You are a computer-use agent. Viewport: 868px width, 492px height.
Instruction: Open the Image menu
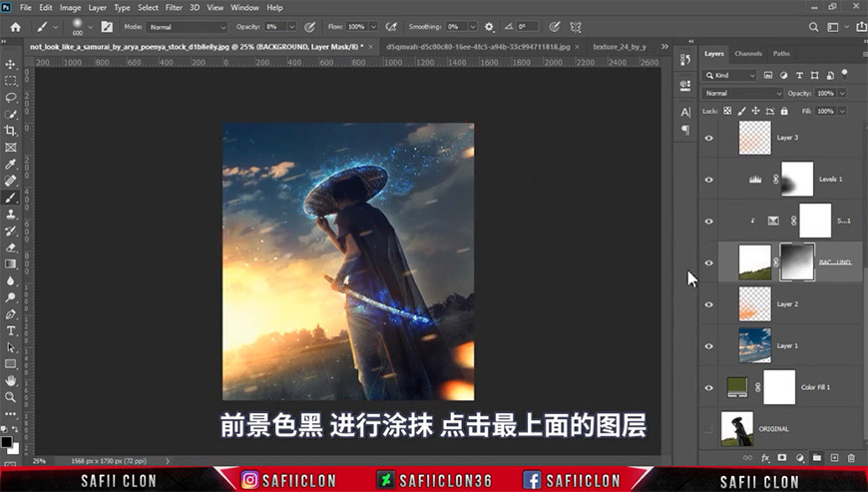click(70, 7)
